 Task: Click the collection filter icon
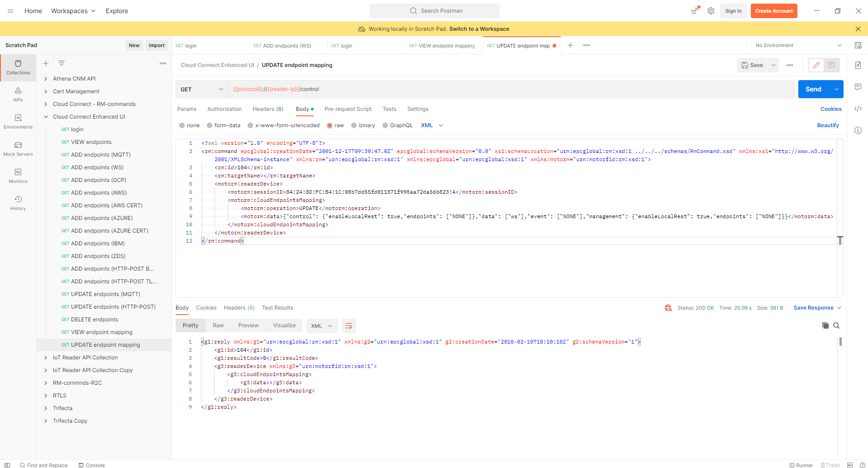click(x=62, y=63)
